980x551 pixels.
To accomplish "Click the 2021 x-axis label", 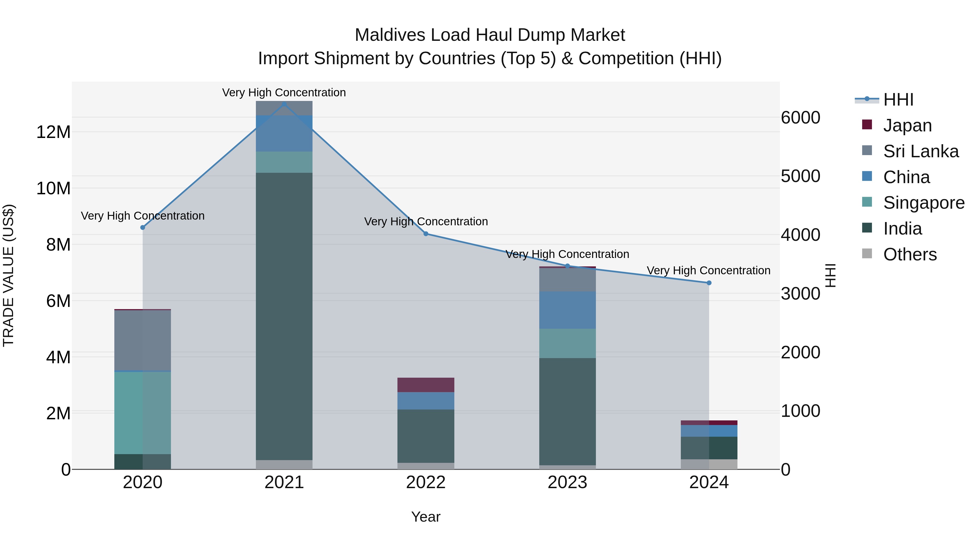I will 284,482.
